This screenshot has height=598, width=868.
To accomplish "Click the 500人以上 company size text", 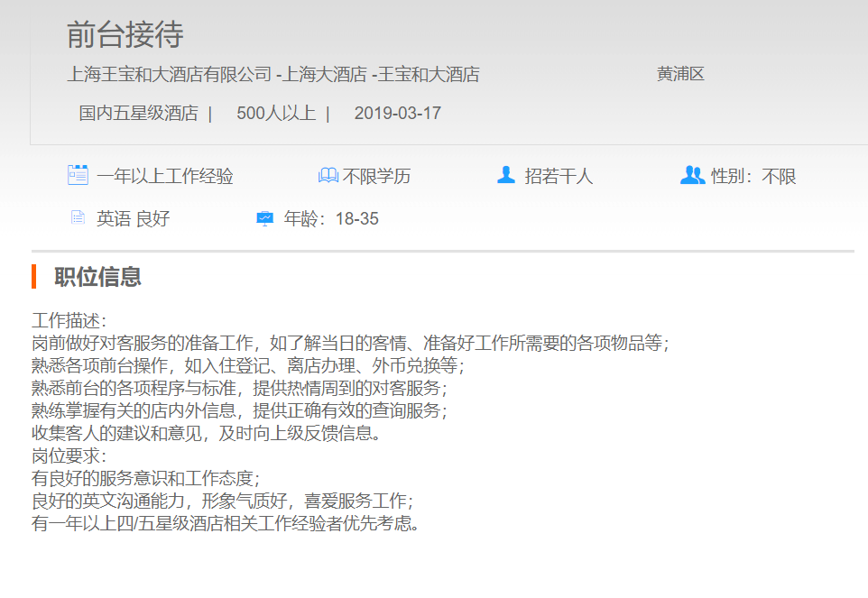I will pos(276,114).
